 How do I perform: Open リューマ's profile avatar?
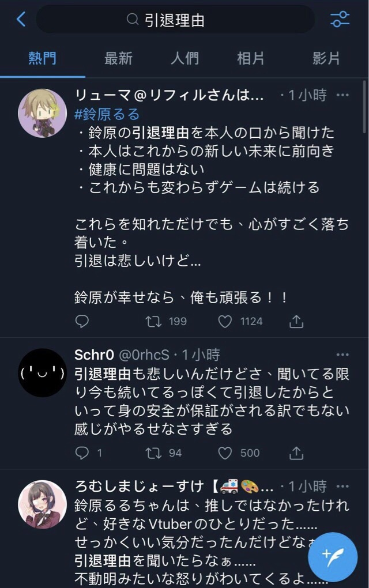tap(43, 114)
